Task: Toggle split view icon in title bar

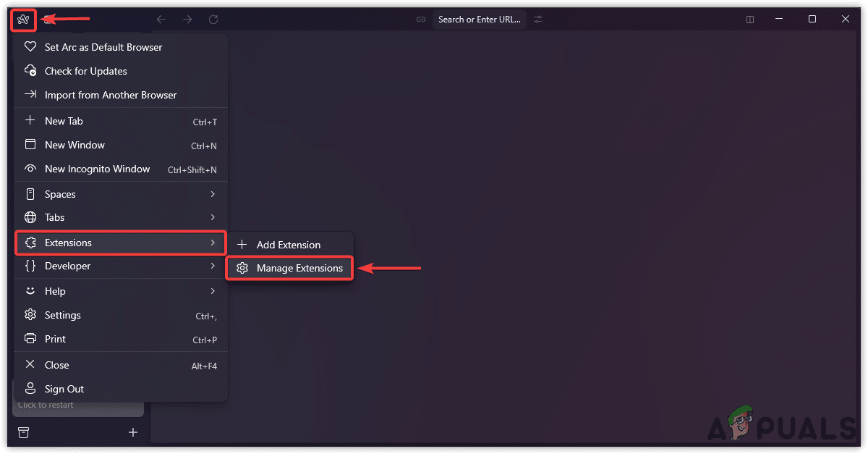Action: [x=750, y=20]
